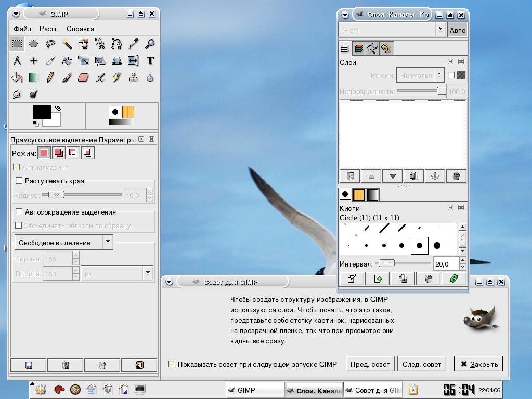Choose the add to selection mode button
Image resolution: width=532 pixels, height=399 pixels.
pos(59,153)
